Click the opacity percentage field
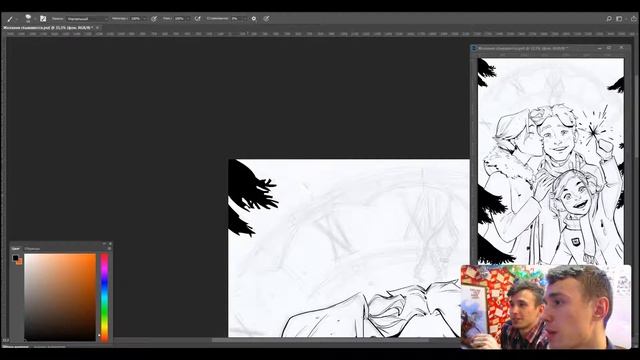 [x=136, y=19]
